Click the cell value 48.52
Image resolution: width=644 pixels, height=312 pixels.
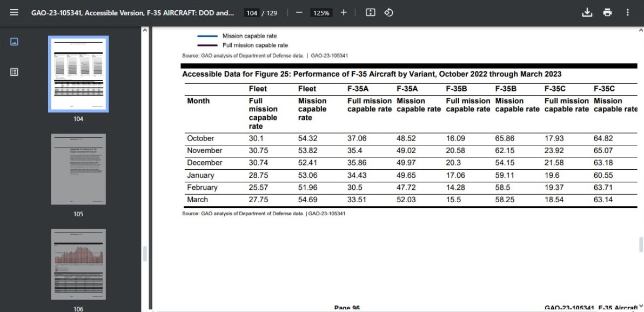(x=406, y=138)
